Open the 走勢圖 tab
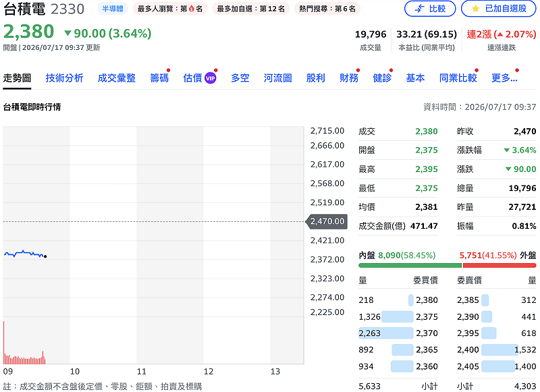Image resolution: width=540 pixels, height=392 pixels. click(x=17, y=78)
